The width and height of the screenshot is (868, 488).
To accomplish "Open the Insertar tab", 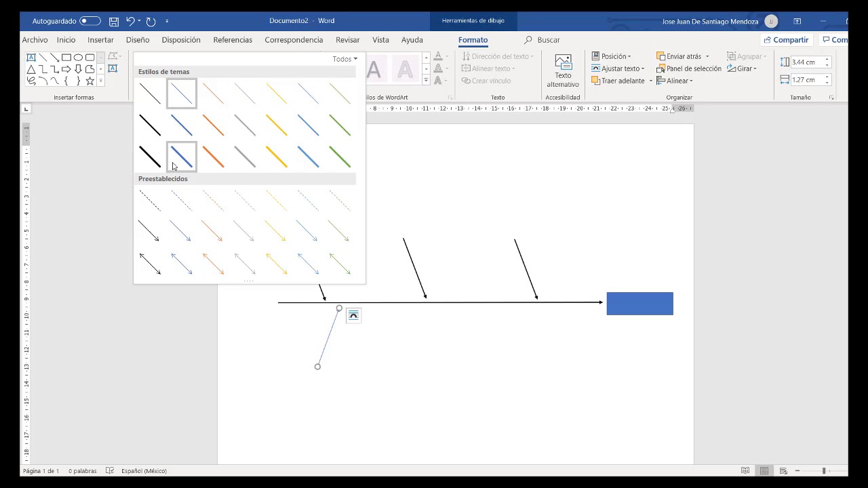I will point(100,40).
